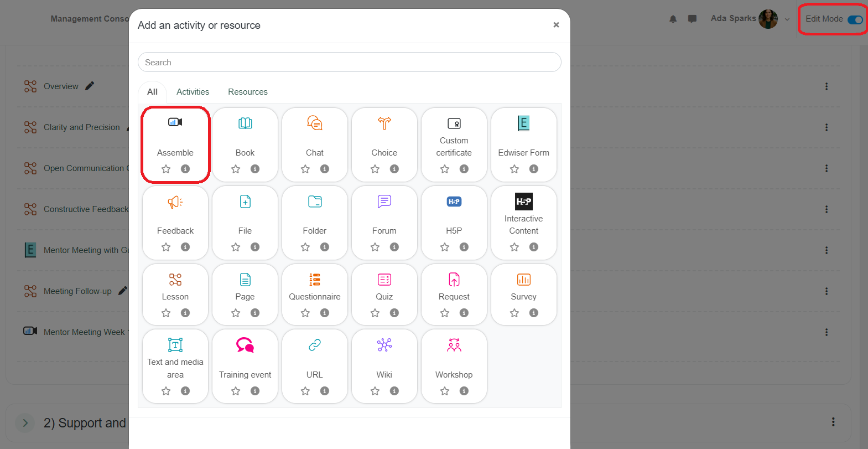Open the Overview lesson link

coord(61,86)
